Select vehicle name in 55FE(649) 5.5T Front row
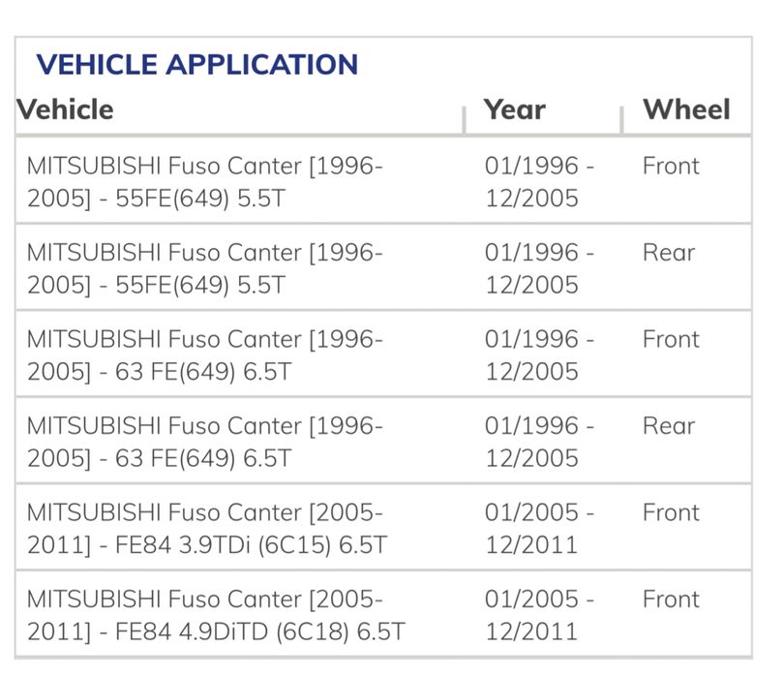 205,182
